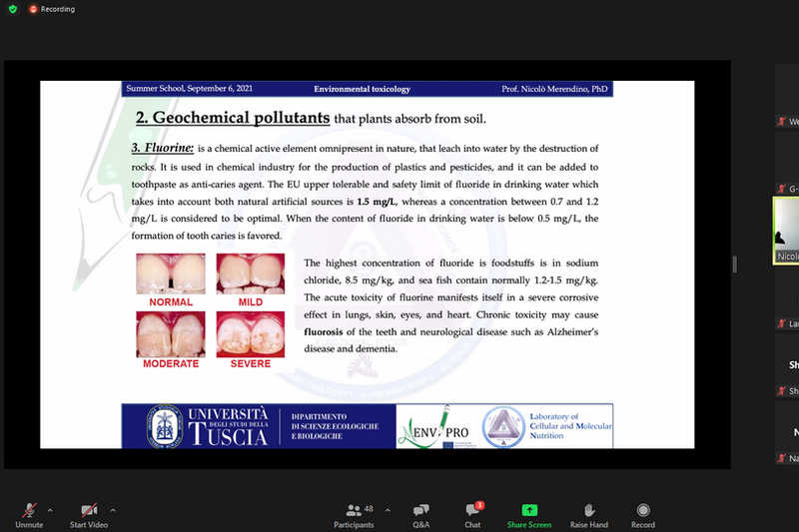Click the Unmute microphone icon
Screen dimensions: 799x532
click(x=29, y=510)
